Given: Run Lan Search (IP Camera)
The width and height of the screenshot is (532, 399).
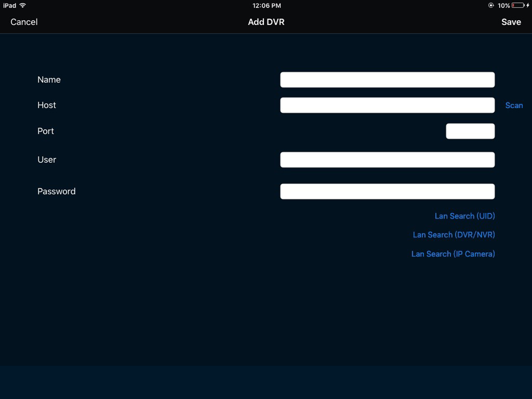Looking at the screenshot, I should [x=453, y=254].
